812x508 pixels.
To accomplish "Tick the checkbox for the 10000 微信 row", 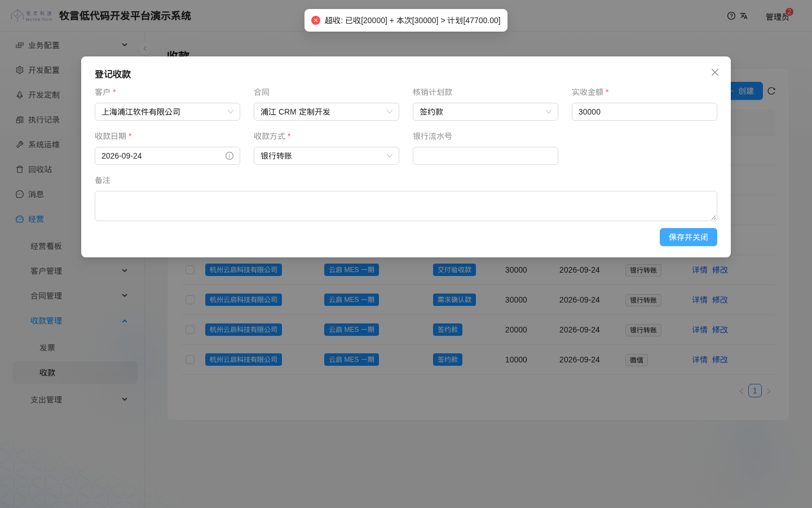I will tap(190, 360).
